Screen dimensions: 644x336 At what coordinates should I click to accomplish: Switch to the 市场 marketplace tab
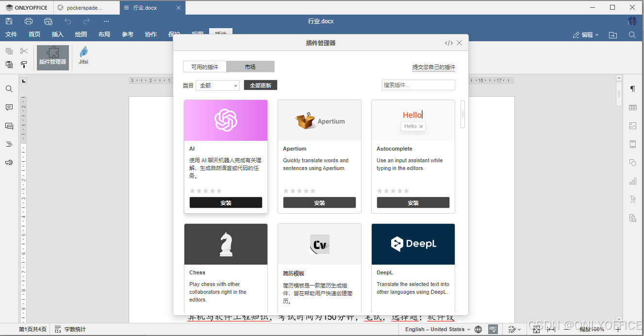pos(250,67)
